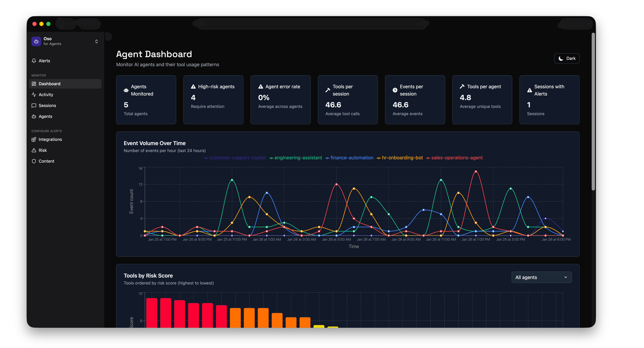Image resolution: width=644 pixels, height=348 pixels.
Task: Toggle the Dark theme button
Action: tap(567, 59)
